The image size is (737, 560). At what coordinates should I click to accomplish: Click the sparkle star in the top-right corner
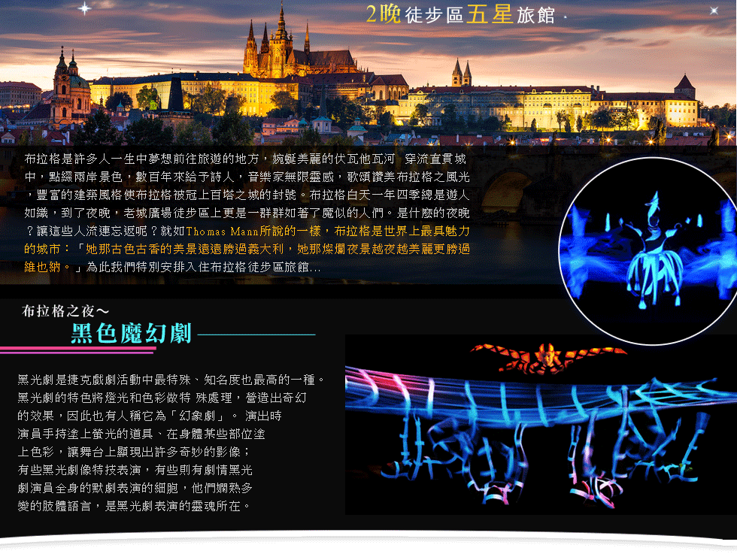714,11
